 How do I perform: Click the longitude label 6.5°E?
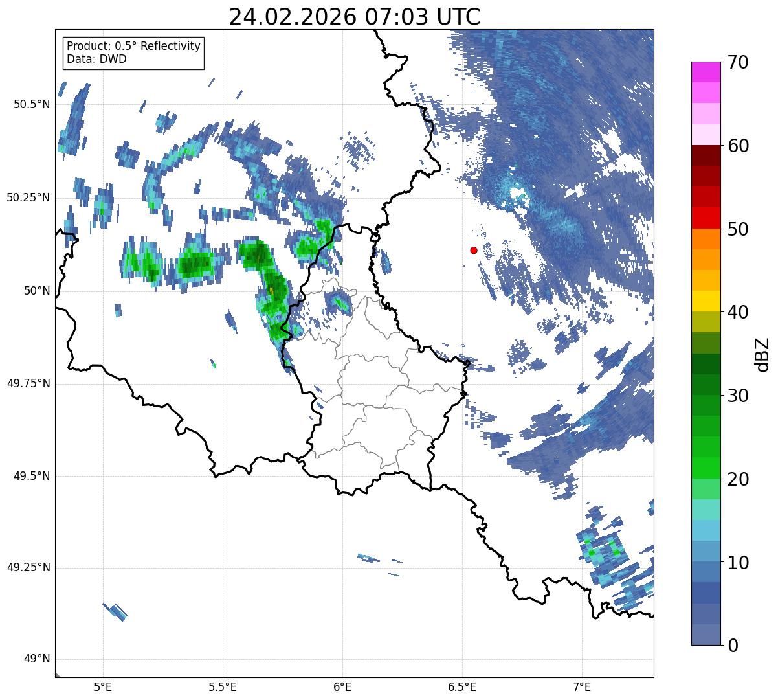coord(462,686)
